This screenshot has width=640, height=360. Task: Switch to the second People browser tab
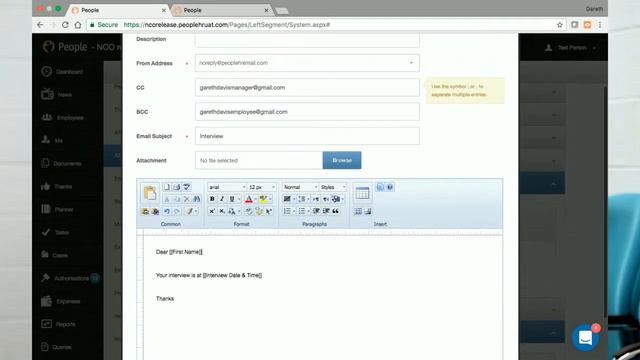coord(222,10)
